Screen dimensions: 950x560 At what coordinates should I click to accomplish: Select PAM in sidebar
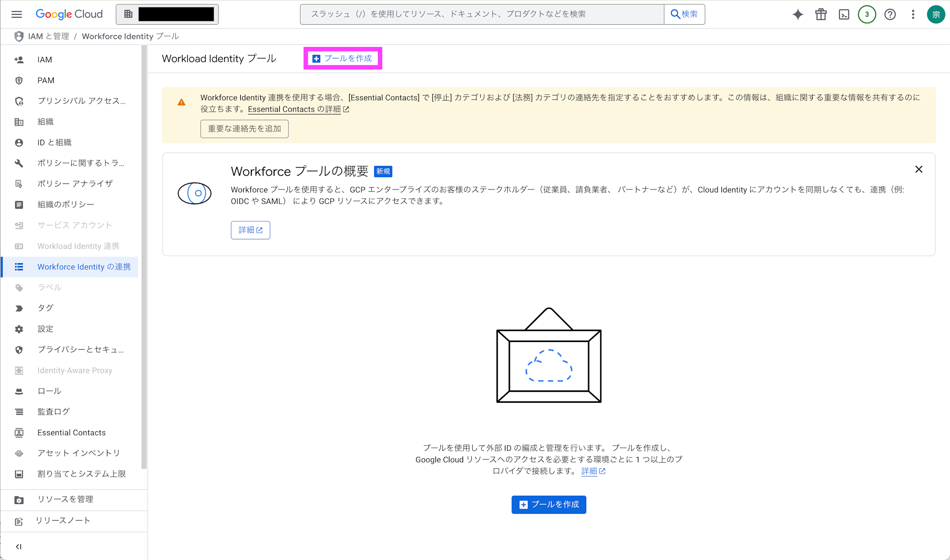click(x=70, y=80)
